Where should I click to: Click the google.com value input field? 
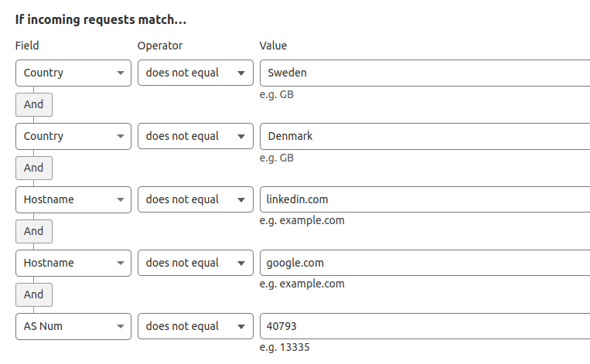click(425, 263)
